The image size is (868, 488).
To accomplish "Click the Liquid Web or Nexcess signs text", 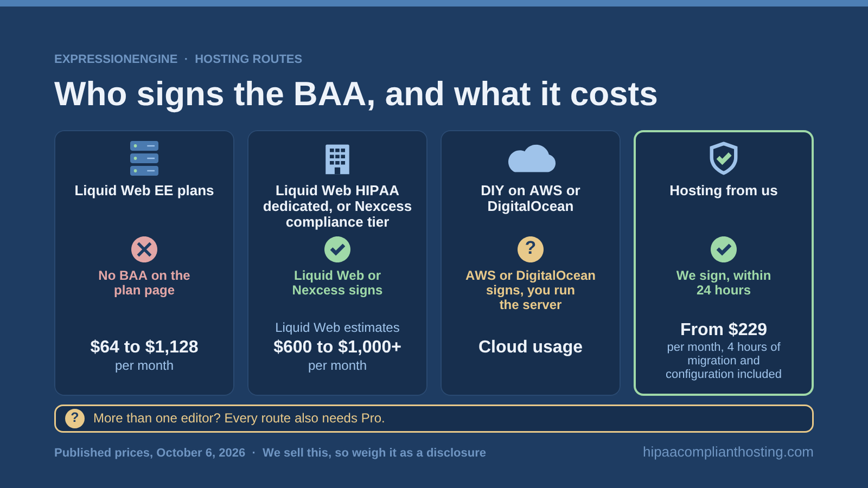I will pyautogui.click(x=337, y=282).
